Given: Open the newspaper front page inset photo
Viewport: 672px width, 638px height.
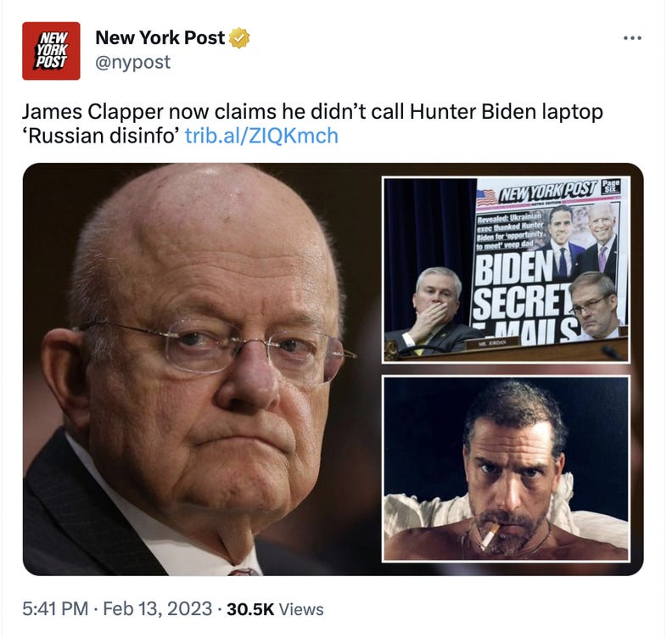Looking at the screenshot, I should [506, 270].
